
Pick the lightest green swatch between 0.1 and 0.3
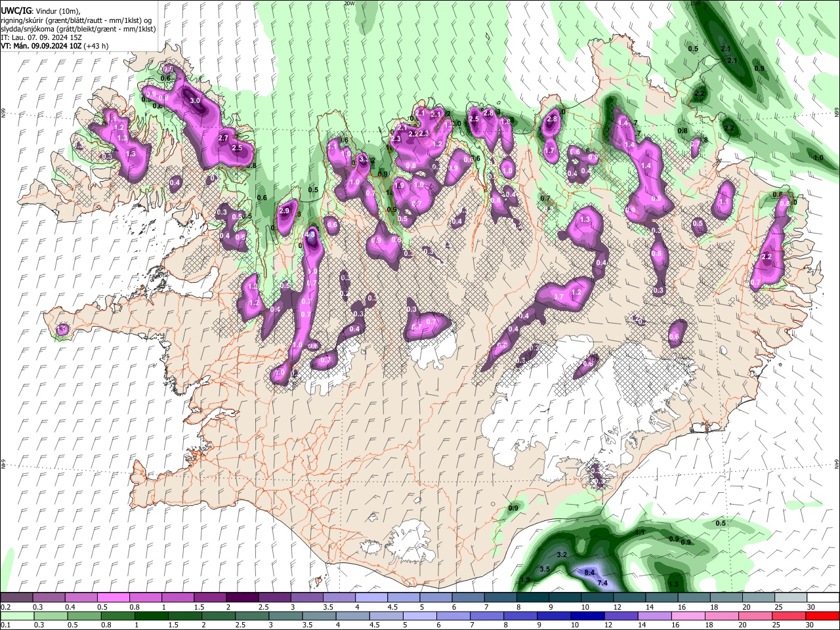click(x=16, y=616)
